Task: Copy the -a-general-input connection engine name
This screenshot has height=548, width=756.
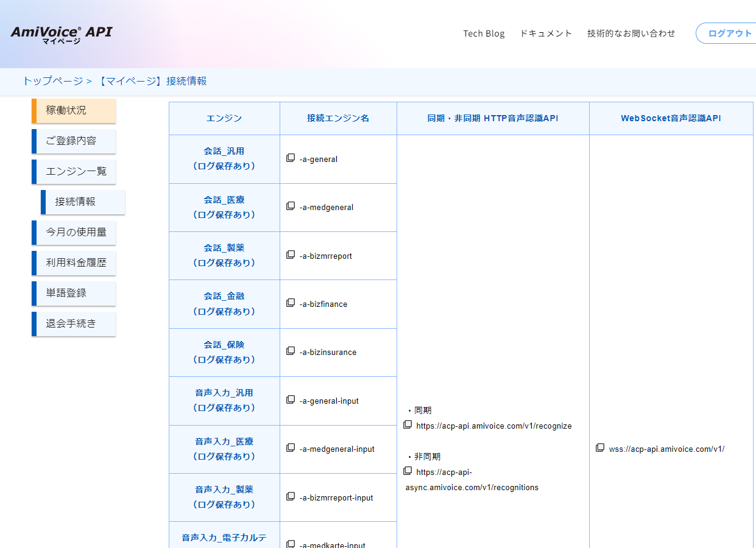Action: coord(291,399)
